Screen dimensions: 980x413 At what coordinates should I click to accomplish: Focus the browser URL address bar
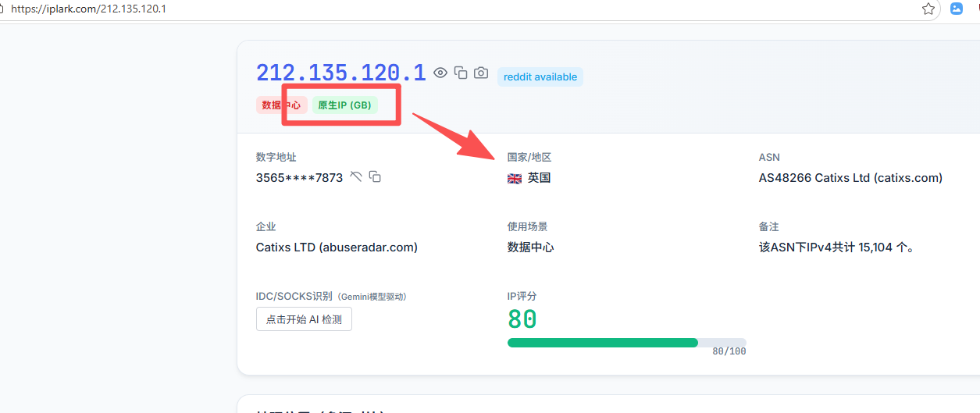tap(390, 9)
